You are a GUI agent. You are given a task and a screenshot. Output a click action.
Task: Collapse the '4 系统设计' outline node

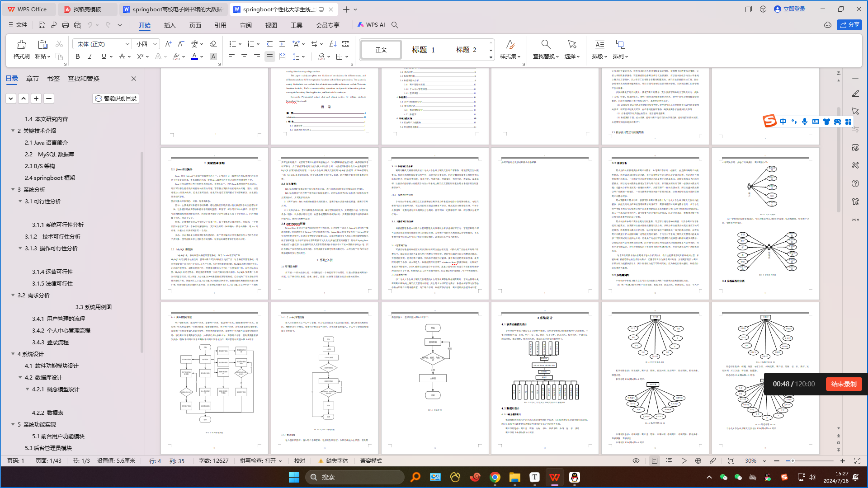13,354
